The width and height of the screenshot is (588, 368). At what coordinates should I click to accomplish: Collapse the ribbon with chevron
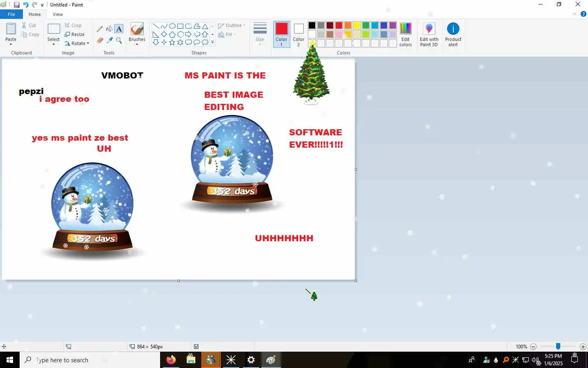pos(575,14)
